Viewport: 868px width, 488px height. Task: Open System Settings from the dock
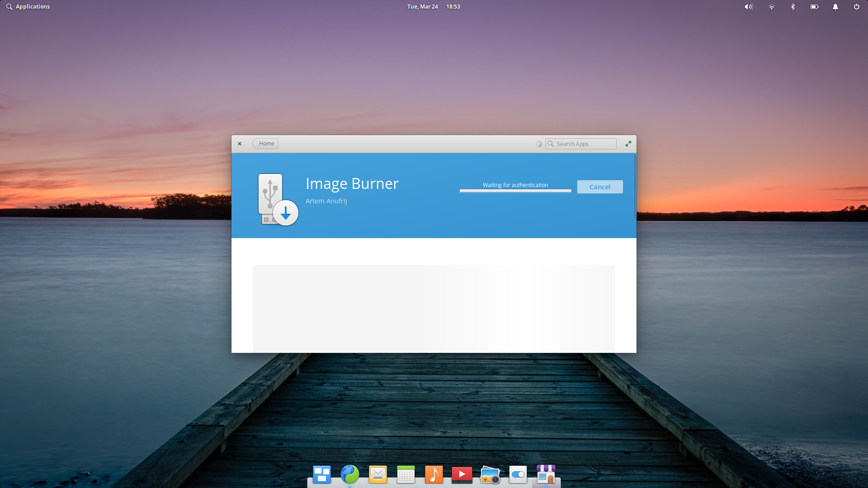pyautogui.click(x=518, y=474)
